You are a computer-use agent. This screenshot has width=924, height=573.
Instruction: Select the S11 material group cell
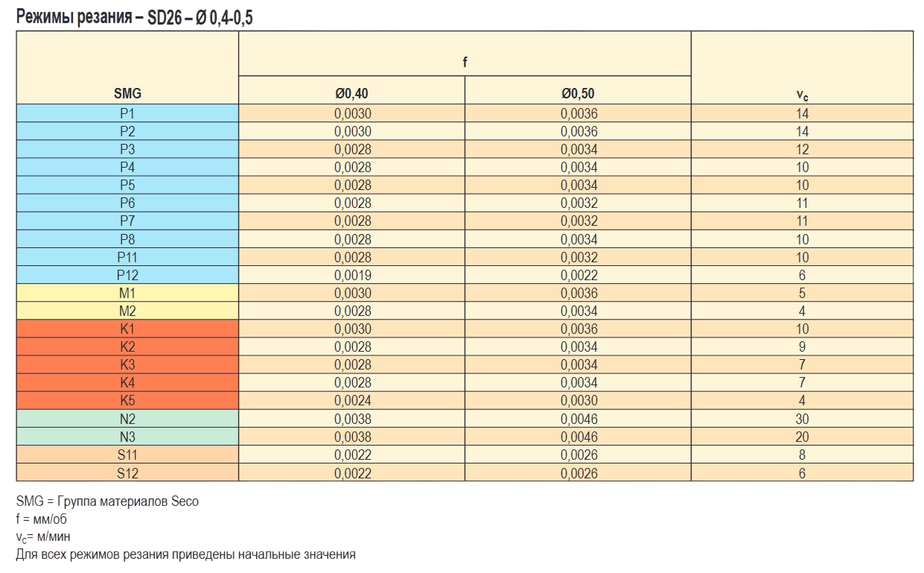coord(127,455)
